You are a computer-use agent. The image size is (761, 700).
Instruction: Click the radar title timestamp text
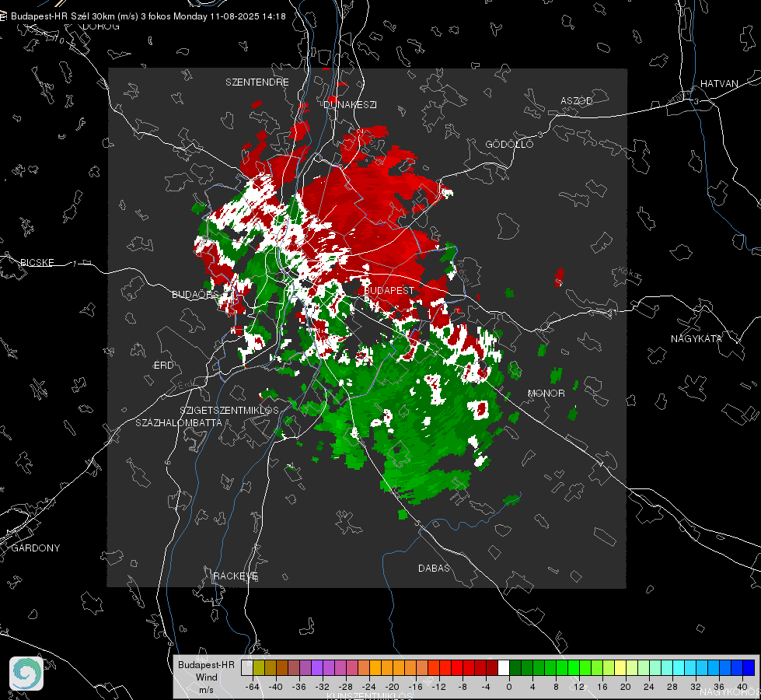click(148, 16)
